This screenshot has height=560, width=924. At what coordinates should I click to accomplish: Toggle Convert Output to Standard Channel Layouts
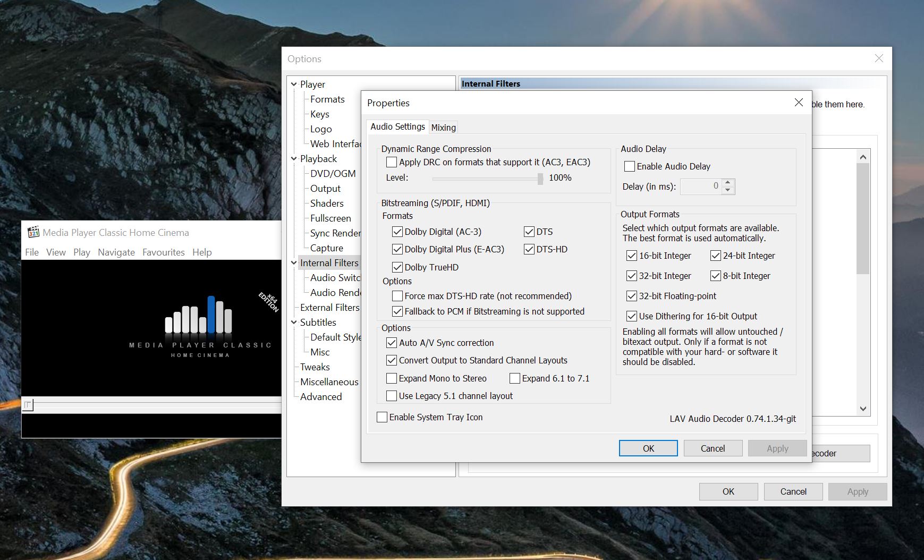[392, 360]
